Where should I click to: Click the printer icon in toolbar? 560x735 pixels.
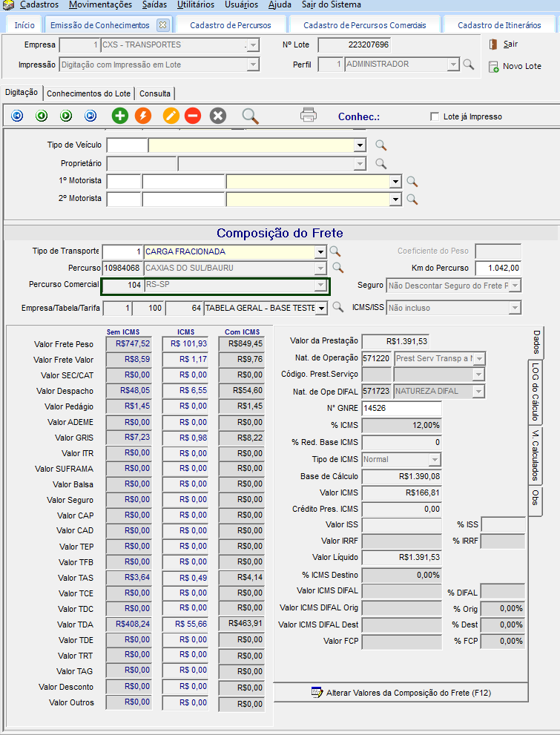tap(309, 115)
